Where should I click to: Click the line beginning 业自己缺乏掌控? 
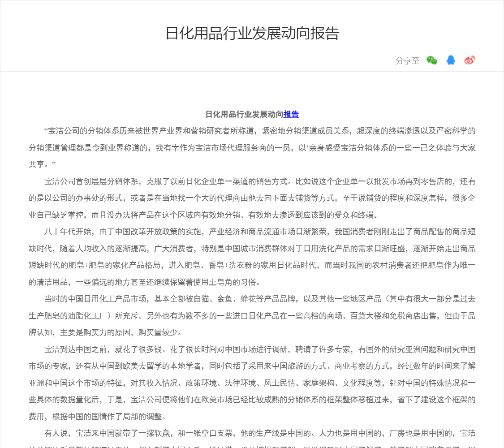pyautogui.click(x=203, y=215)
